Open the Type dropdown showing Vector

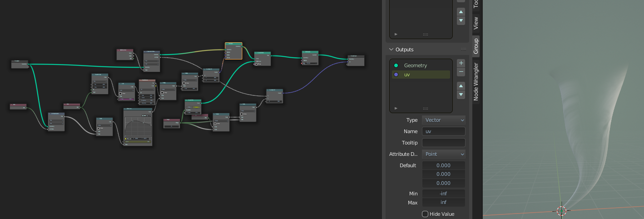444,120
